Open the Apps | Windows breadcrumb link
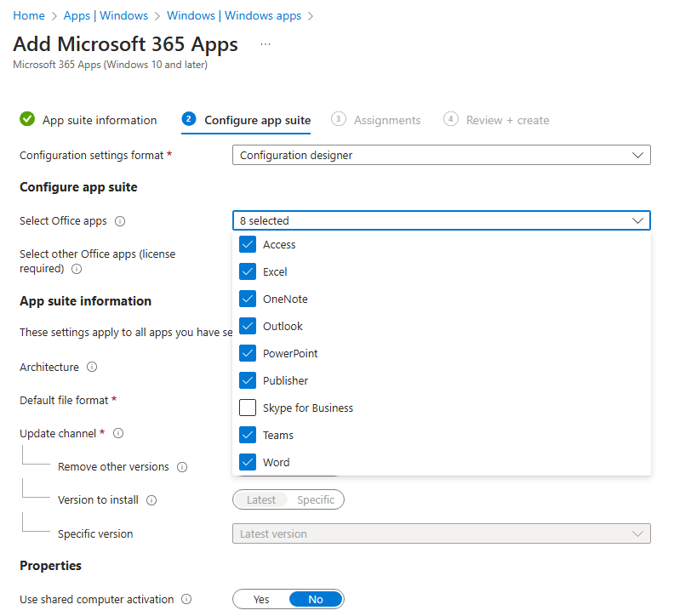The width and height of the screenshot is (674, 616). (106, 15)
